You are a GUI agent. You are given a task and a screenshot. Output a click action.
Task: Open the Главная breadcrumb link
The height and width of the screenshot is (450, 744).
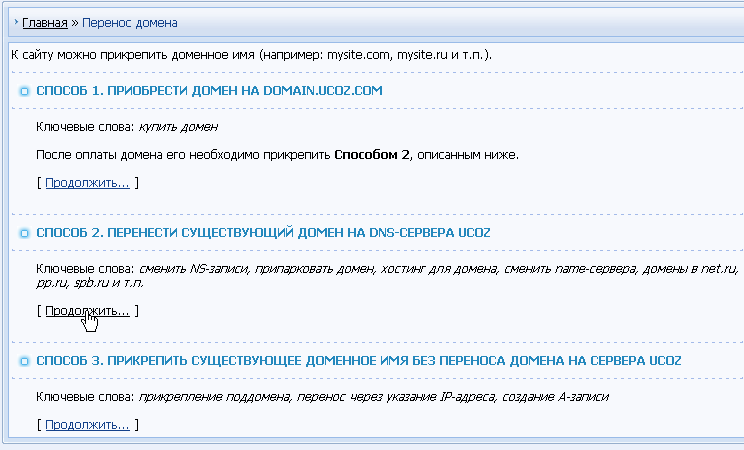coord(45,23)
